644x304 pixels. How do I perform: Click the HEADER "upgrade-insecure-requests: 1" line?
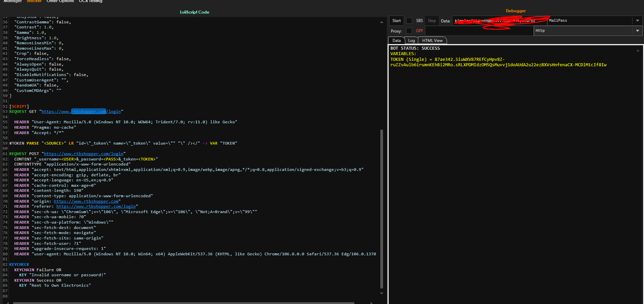pyautogui.click(x=60, y=248)
